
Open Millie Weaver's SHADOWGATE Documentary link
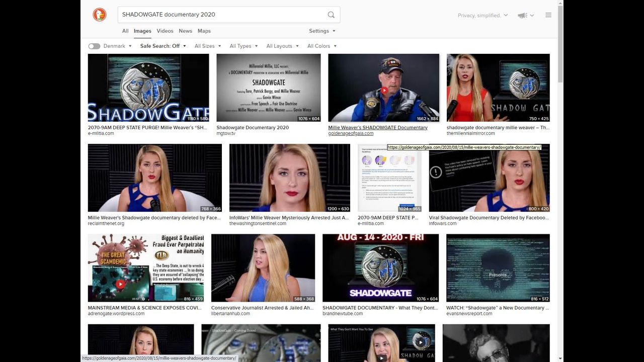click(x=378, y=128)
